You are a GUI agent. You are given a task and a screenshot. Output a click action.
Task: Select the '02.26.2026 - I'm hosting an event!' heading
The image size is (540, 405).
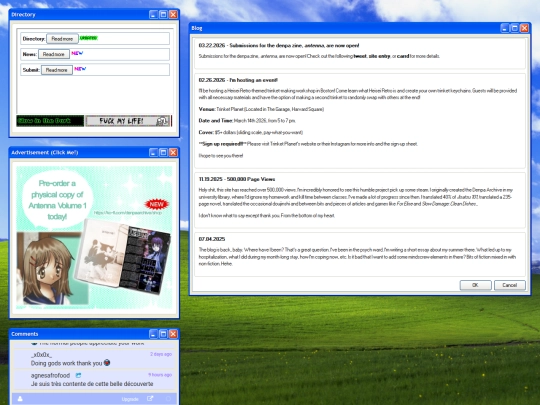(238, 80)
